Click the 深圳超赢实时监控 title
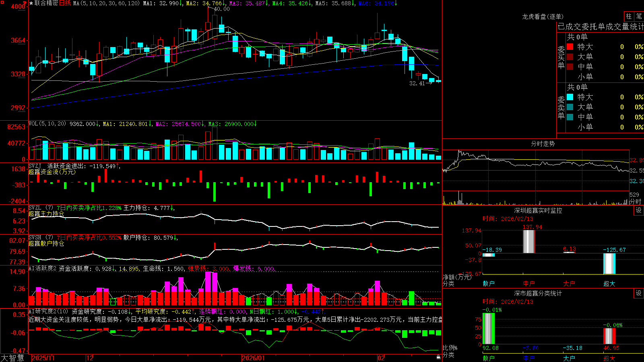Viewport: 644px width, 362px height. [x=538, y=210]
